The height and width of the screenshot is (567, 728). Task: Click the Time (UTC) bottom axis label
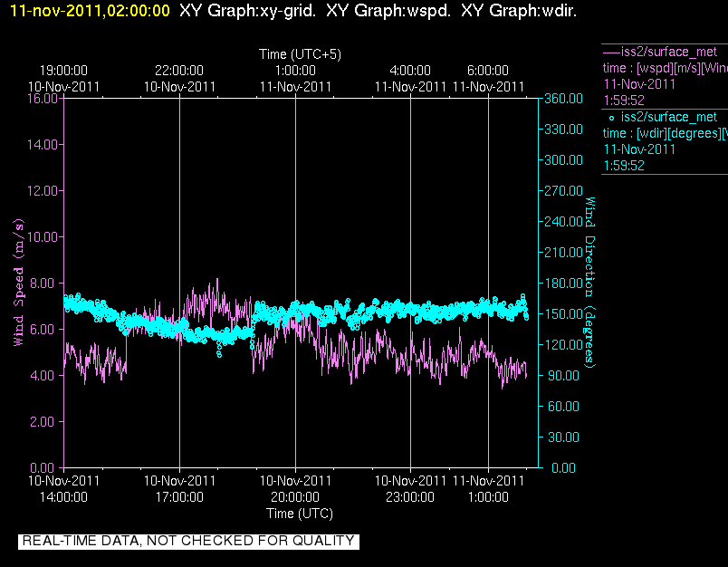(x=300, y=514)
